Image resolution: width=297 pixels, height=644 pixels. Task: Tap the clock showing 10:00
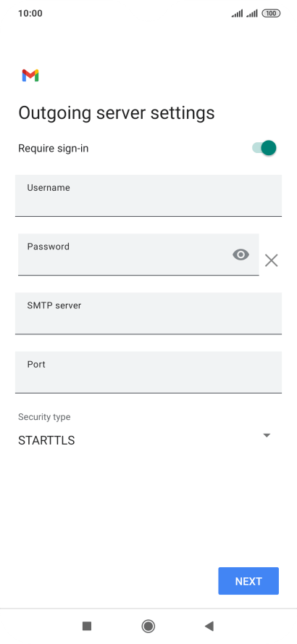30,13
